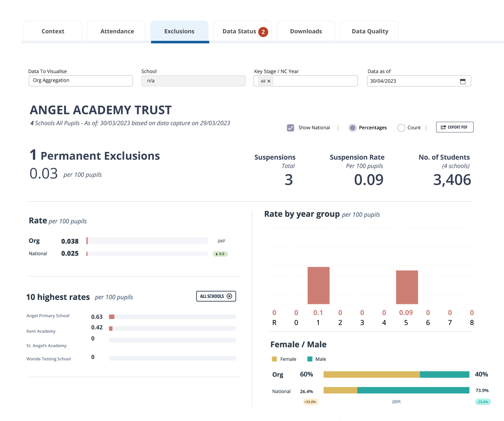Open the Kent Academy link
The width and height of the screenshot is (504, 421).
point(41,331)
